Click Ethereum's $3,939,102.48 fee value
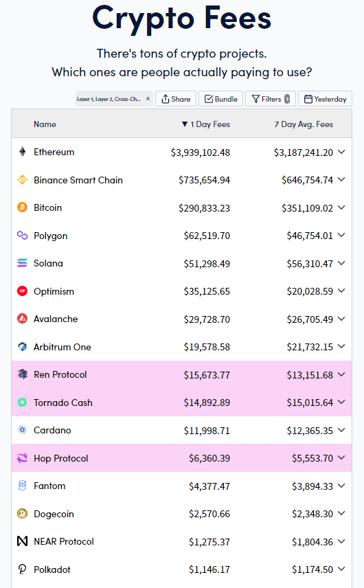 coord(201,152)
